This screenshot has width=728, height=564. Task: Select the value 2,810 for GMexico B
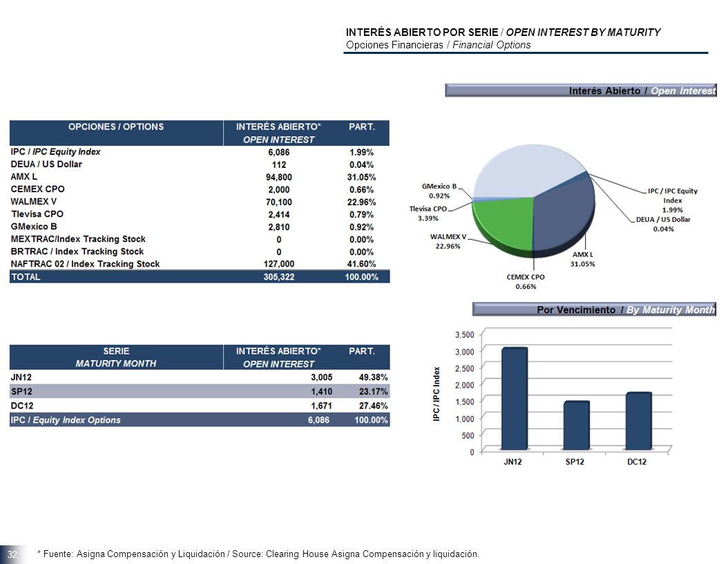pyautogui.click(x=278, y=227)
